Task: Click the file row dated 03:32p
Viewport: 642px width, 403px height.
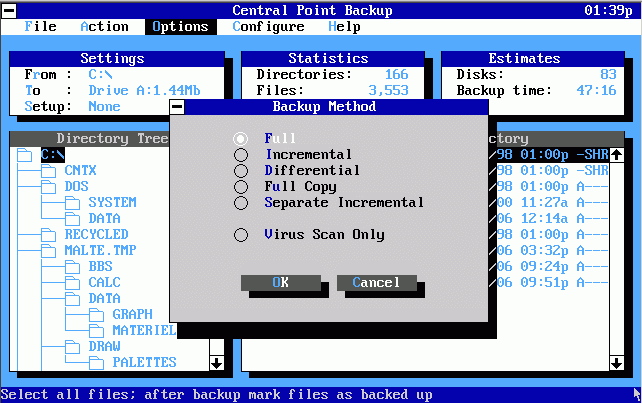Action: coord(549,251)
